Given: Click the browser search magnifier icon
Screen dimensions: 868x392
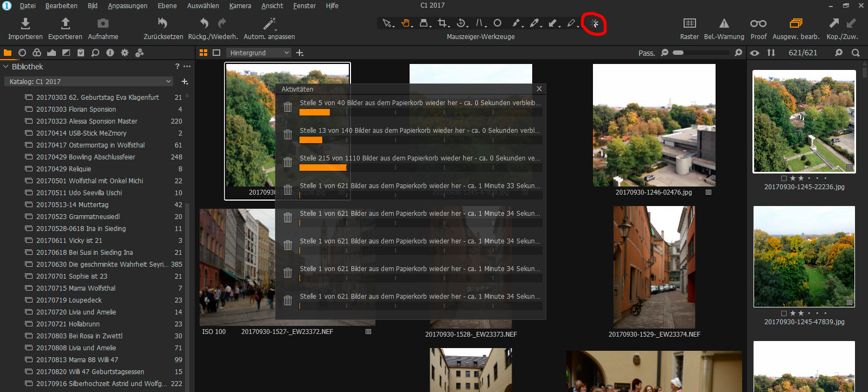Looking at the screenshot, I should click(x=856, y=53).
